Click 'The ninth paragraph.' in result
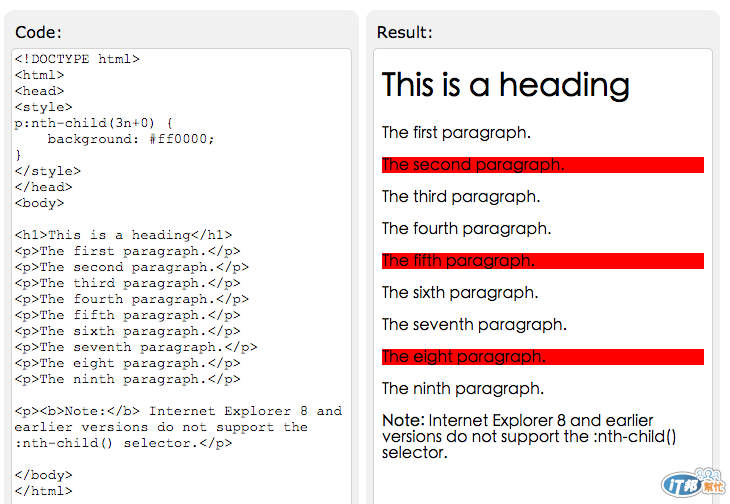The image size is (730, 504). 463,389
